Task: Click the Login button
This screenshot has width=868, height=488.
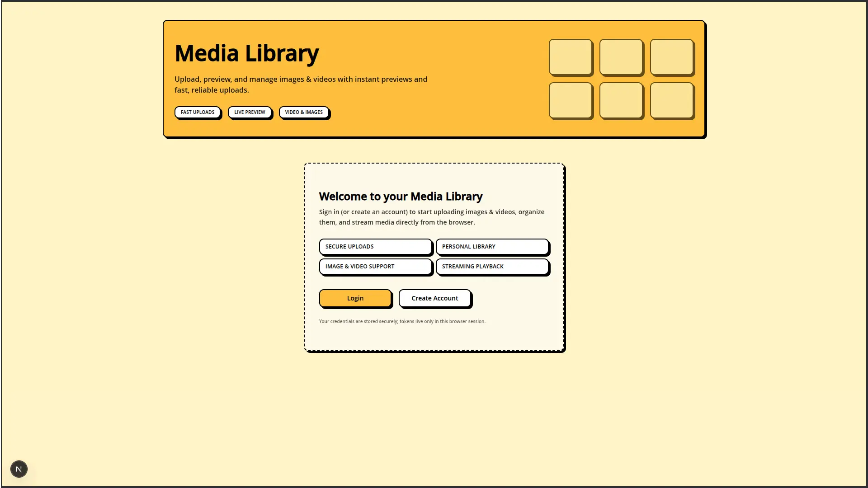Action: pyautogui.click(x=355, y=298)
